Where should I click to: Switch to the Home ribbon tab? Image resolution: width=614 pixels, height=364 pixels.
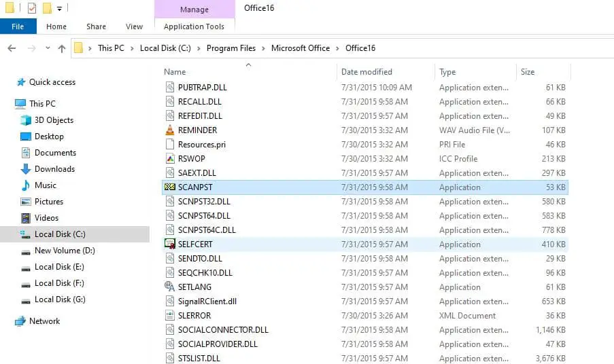56,26
